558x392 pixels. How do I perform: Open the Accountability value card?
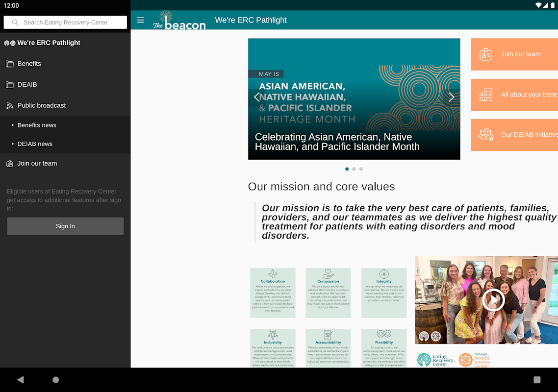coord(328,348)
